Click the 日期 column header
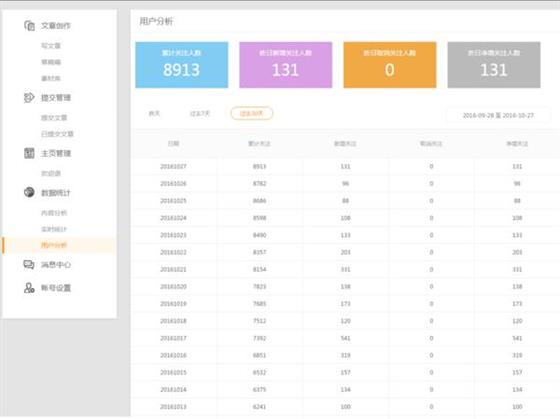The height and width of the screenshot is (419, 560). tap(174, 144)
